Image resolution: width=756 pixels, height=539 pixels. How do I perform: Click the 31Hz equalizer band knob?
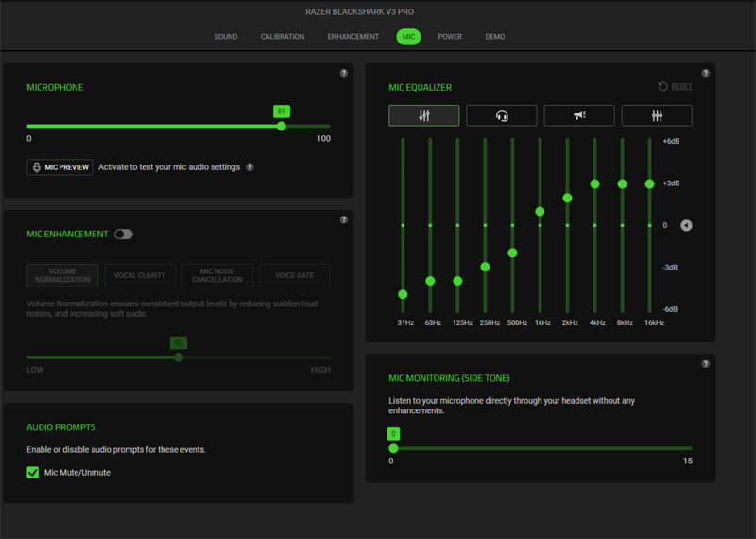click(404, 294)
